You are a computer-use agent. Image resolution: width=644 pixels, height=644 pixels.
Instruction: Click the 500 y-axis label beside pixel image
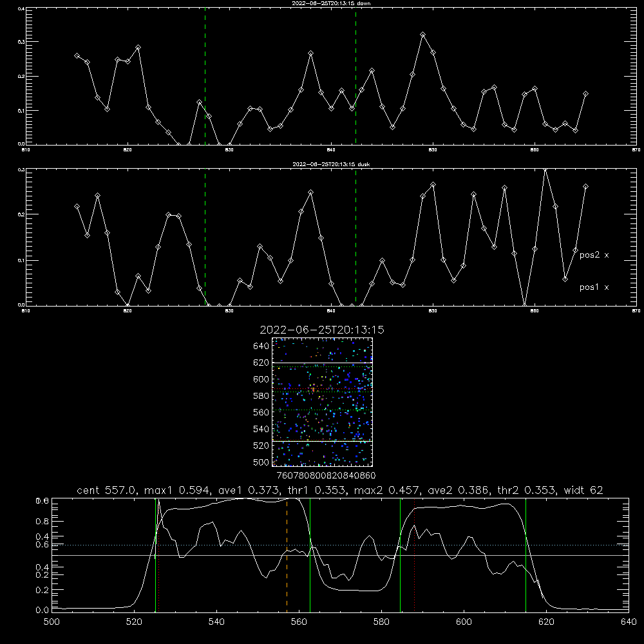coord(261,462)
